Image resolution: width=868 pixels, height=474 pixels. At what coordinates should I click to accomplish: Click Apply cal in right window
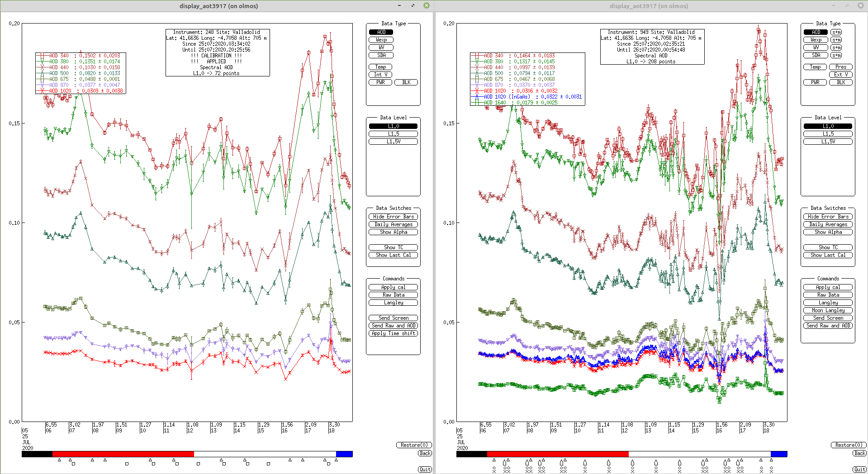(x=828, y=287)
